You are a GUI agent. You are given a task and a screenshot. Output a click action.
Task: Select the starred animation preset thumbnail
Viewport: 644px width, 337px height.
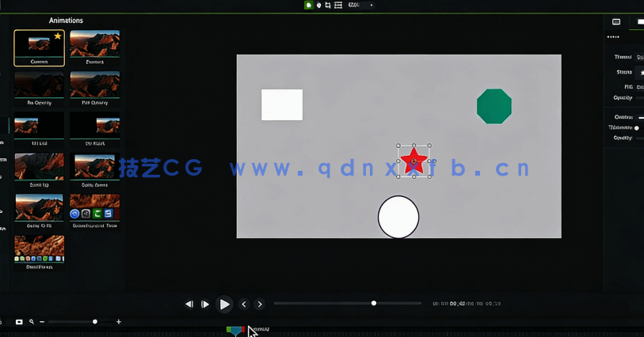coord(39,48)
